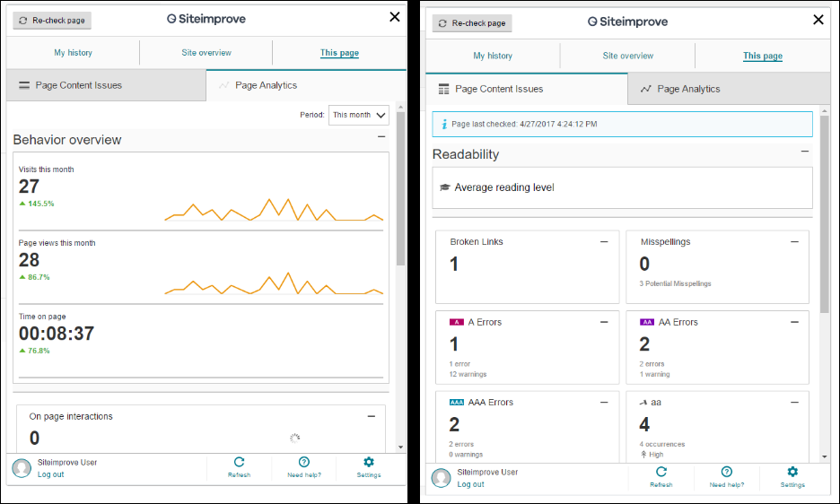Switch to Page Content Issues in left panel

(106, 85)
